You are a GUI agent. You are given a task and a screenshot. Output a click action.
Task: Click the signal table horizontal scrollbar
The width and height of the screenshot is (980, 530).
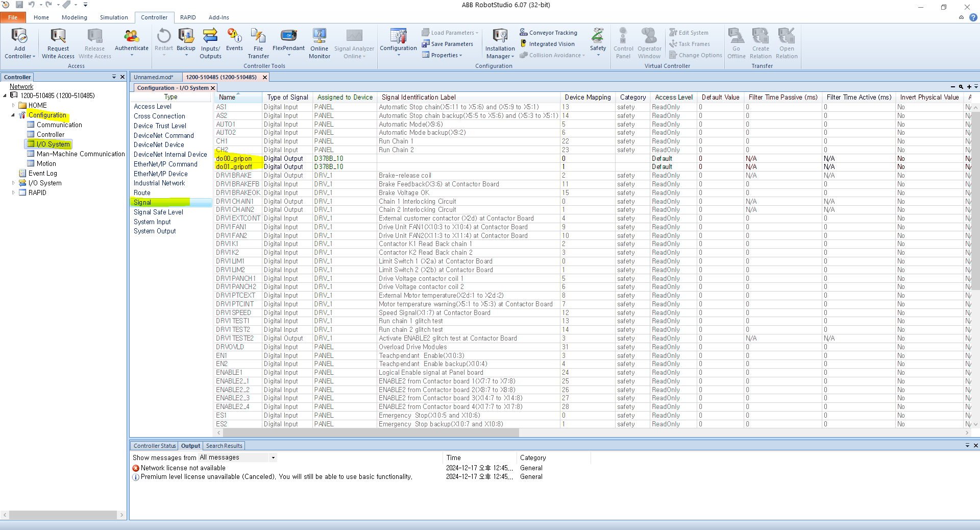tap(370, 432)
